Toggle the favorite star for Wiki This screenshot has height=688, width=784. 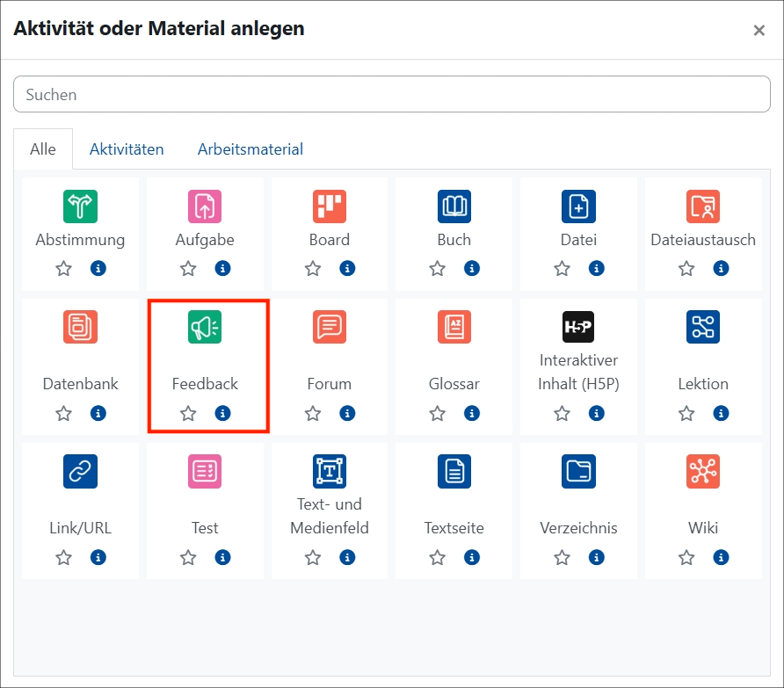[x=686, y=558]
